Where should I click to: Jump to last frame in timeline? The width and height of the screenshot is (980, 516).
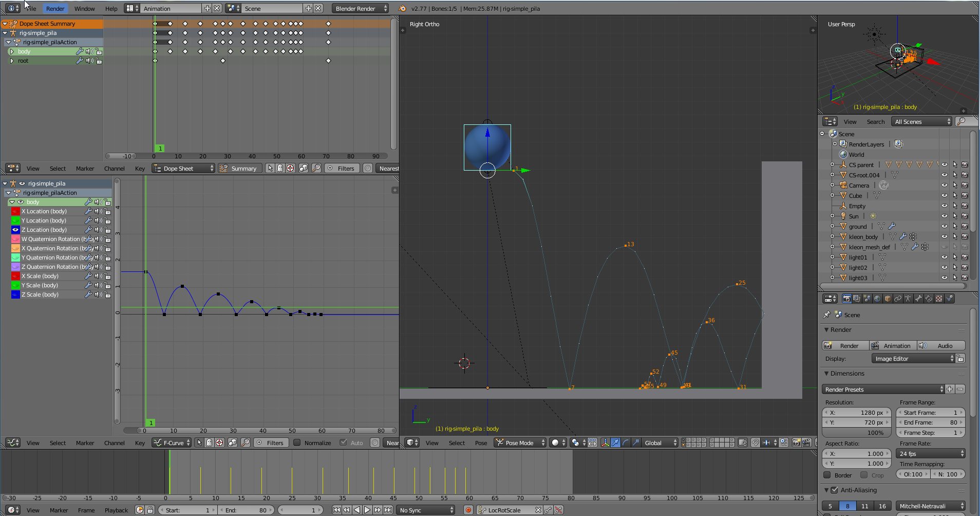388,510
